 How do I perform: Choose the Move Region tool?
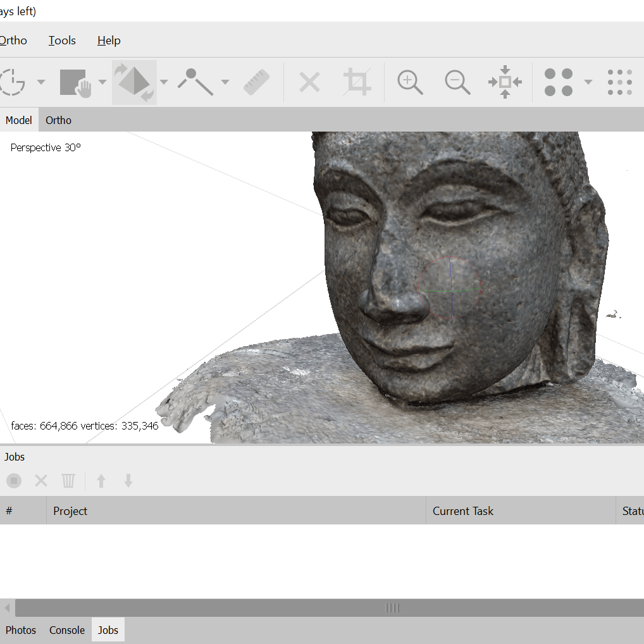[75, 83]
